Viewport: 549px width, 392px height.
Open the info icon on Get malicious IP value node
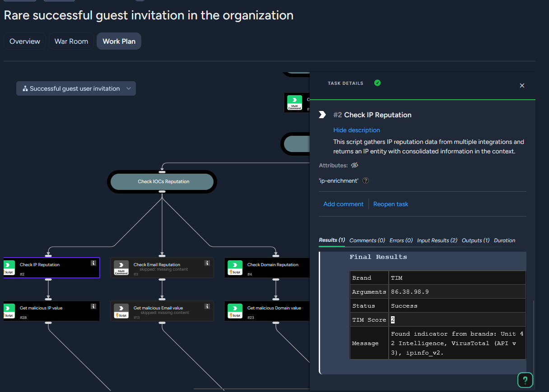pyautogui.click(x=93, y=306)
